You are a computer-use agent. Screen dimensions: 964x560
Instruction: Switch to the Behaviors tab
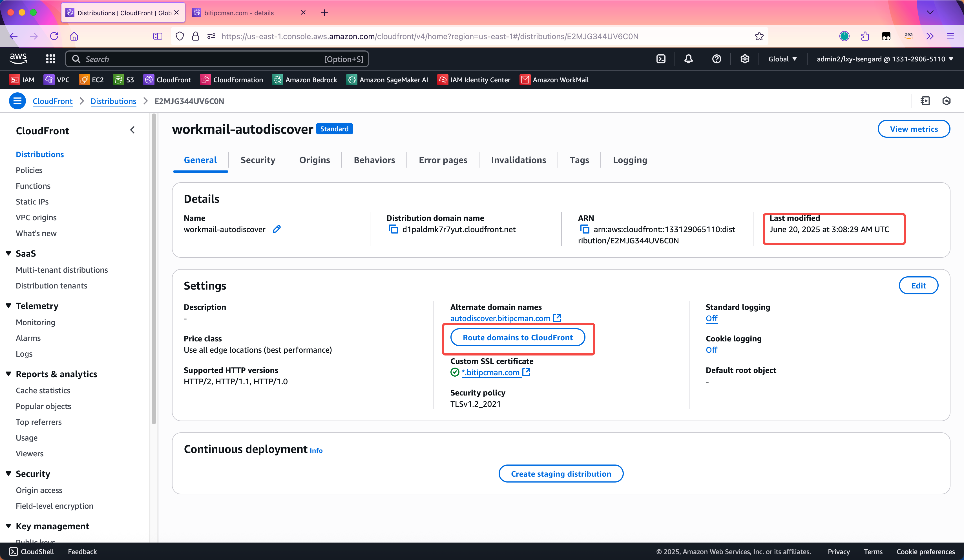(x=374, y=160)
